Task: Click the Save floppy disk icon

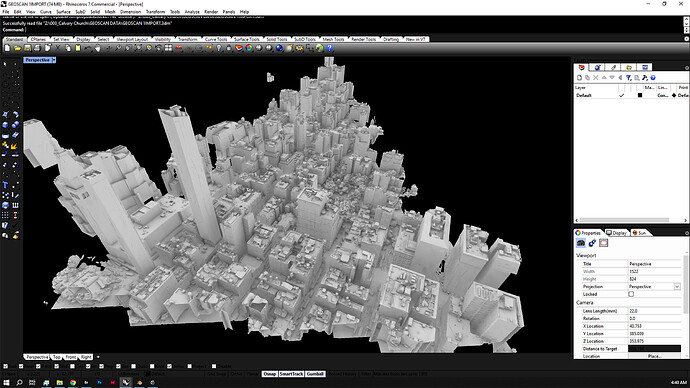Action: click(27, 48)
